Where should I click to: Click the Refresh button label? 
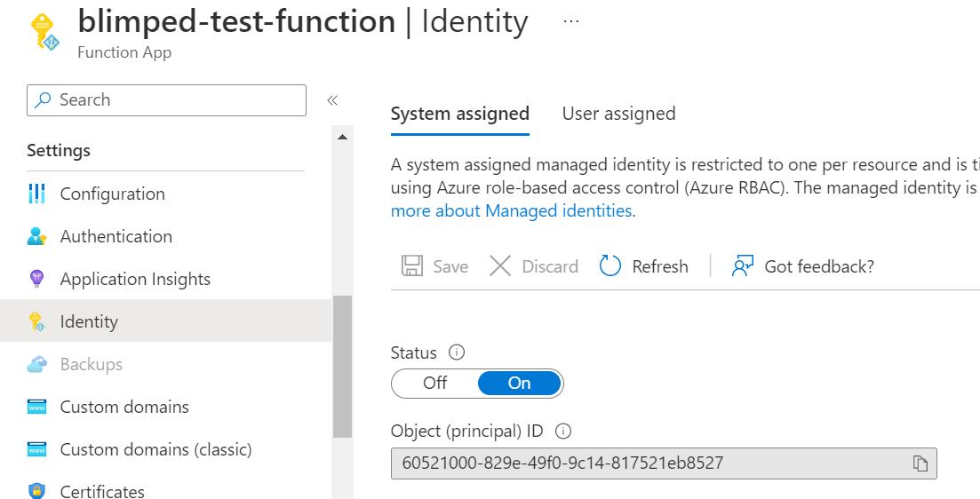point(660,266)
